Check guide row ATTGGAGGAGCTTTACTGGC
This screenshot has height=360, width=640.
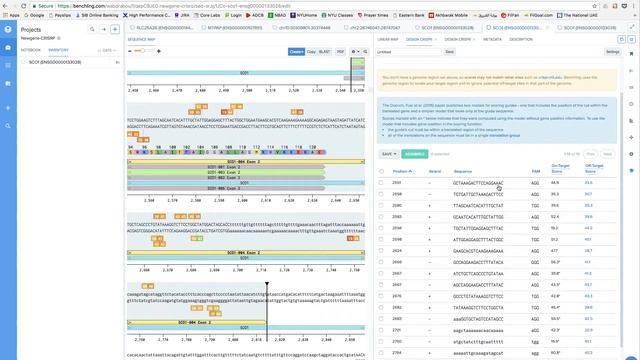coord(381,240)
